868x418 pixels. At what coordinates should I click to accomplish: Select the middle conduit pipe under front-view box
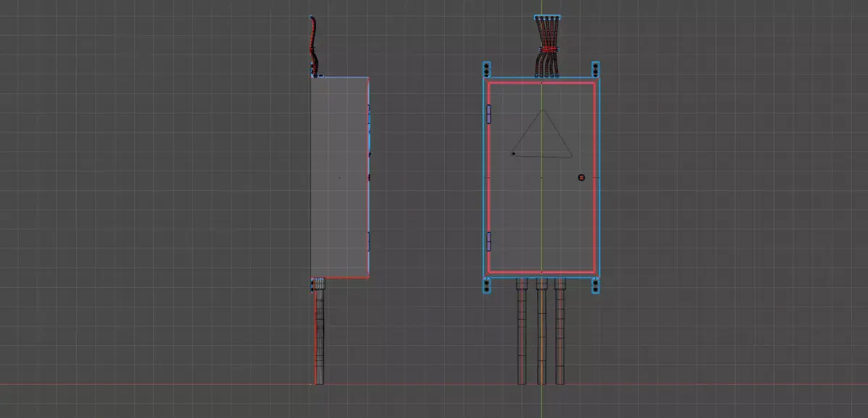click(541, 331)
